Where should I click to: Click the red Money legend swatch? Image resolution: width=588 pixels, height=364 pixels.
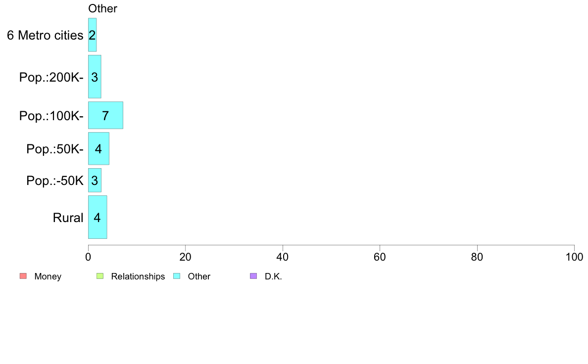[23, 276]
